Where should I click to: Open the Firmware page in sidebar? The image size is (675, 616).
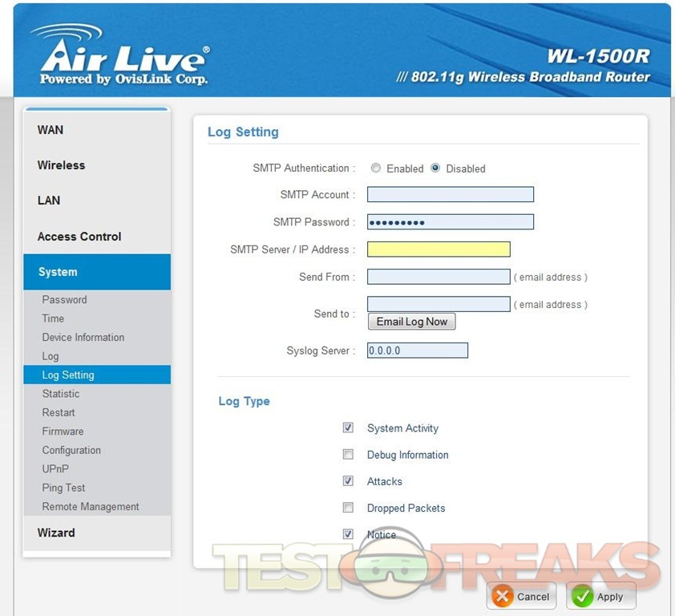[63, 432]
